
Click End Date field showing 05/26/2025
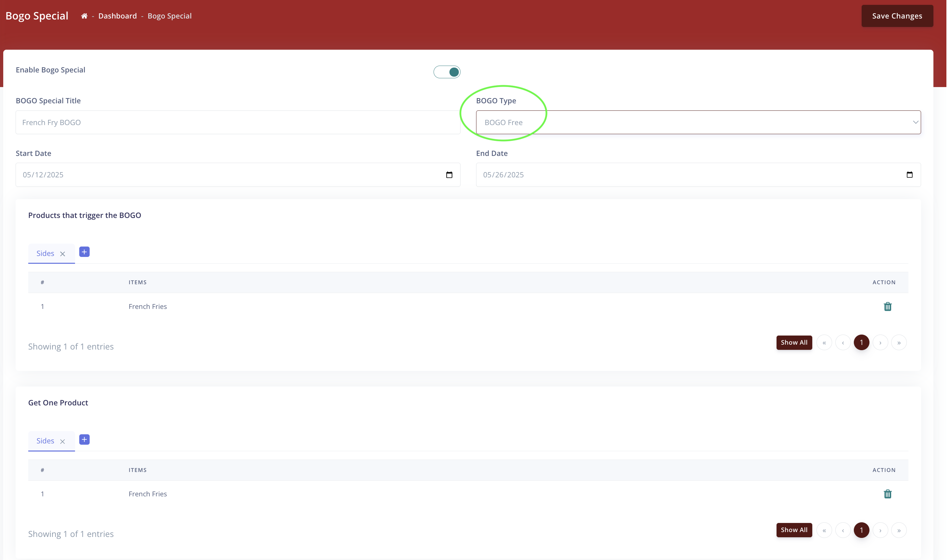tap(698, 175)
